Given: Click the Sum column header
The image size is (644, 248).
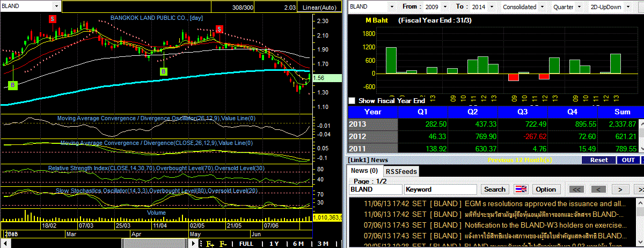Looking at the screenshot, I should (x=620, y=112).
